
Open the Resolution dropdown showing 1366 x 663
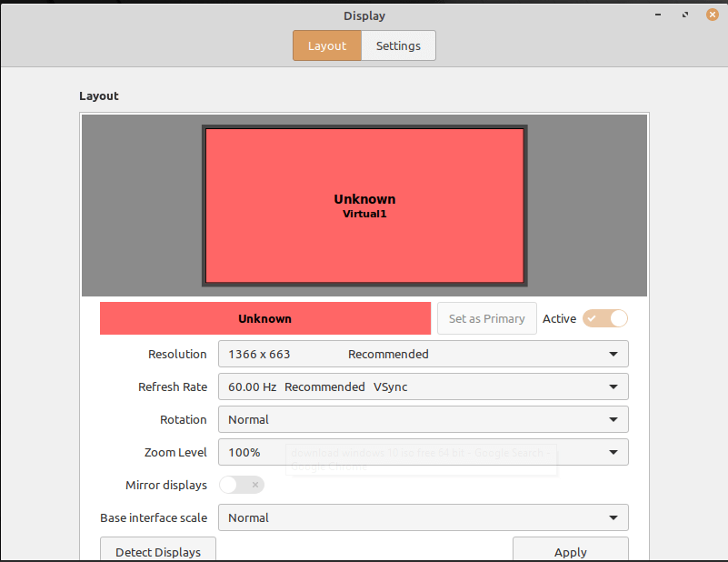coord(423,355)
